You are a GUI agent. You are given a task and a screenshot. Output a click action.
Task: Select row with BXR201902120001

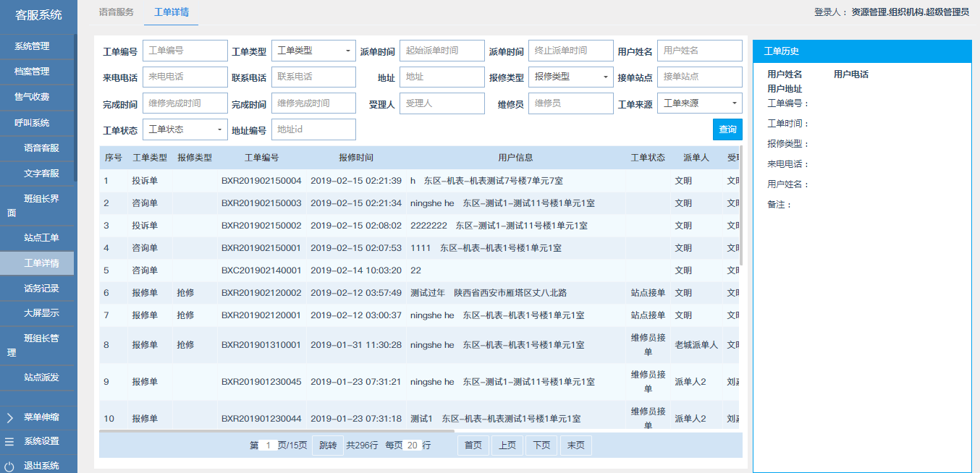[420, 315]
